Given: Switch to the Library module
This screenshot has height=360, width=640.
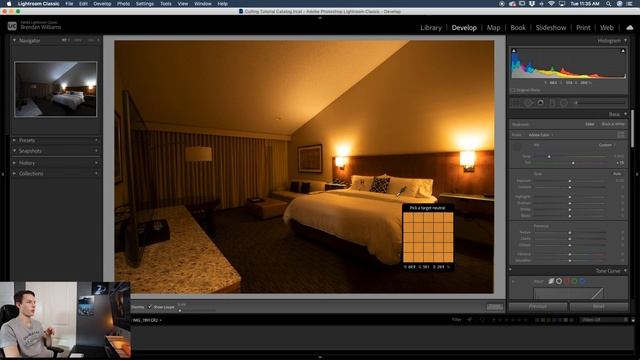Looking at the screenshot, I should click(x=431, y=27).
